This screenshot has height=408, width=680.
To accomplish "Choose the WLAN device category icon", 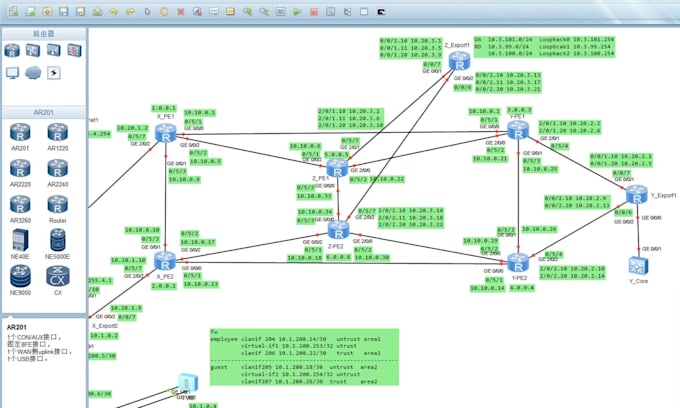I will 54,50.
